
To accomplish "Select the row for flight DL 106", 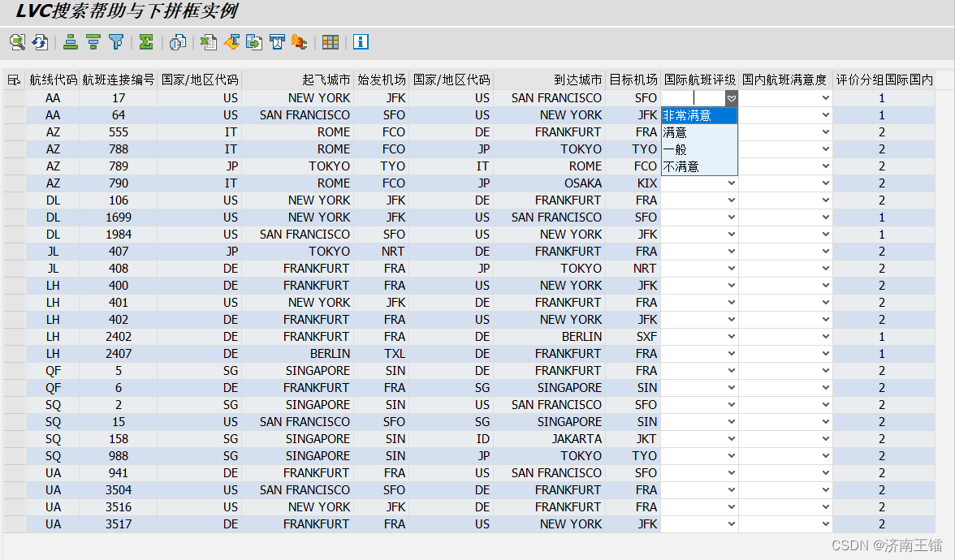I will (x=13, y=200).
